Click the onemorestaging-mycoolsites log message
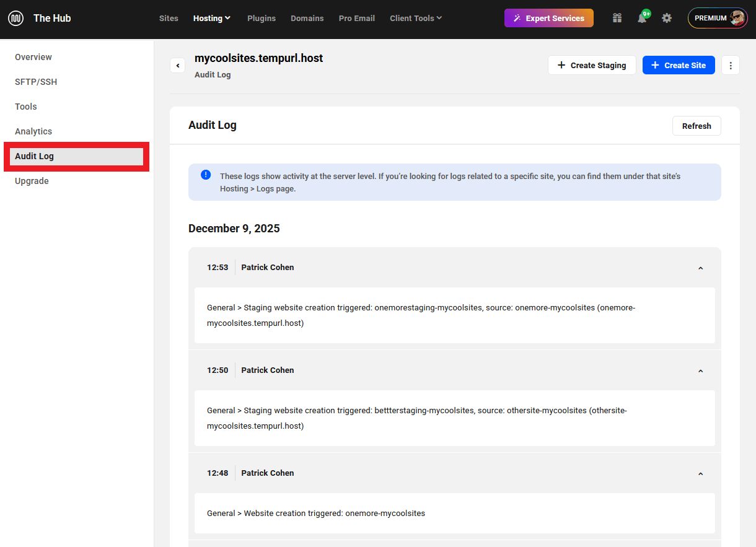 (x=421, y=315)
